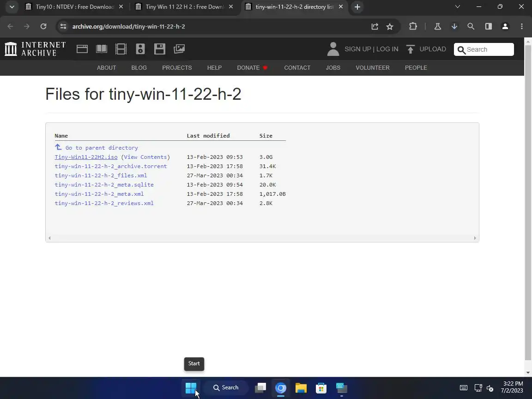Open tiny-win-11-22-h-2_meta.xml link
This screenshot has height=399, width=532.
(99, 194)
